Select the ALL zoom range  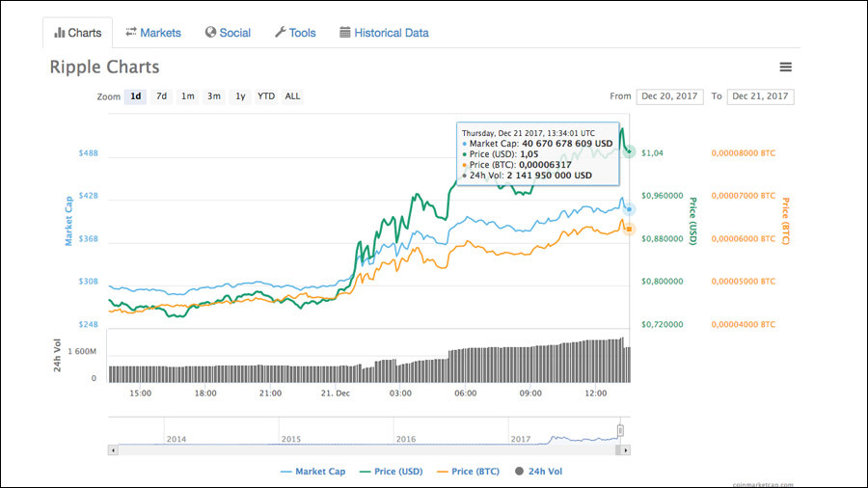click(x=292, y=96)
